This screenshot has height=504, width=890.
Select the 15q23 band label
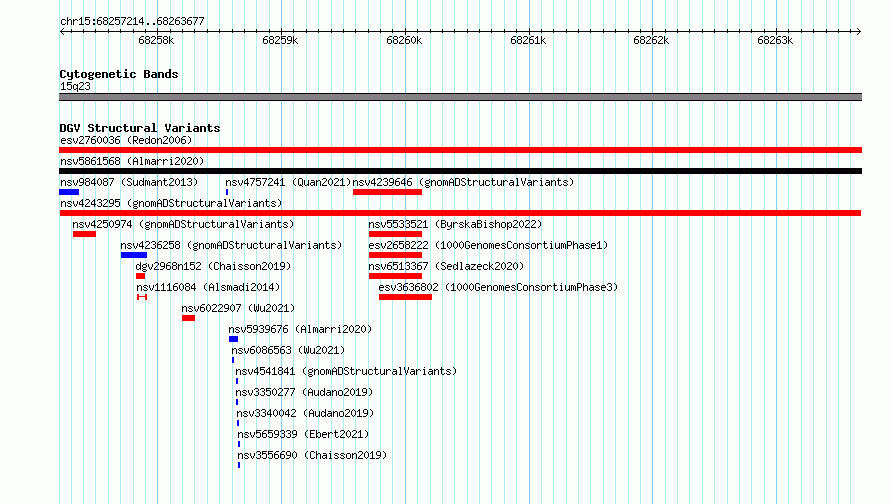tap(75, 86)
